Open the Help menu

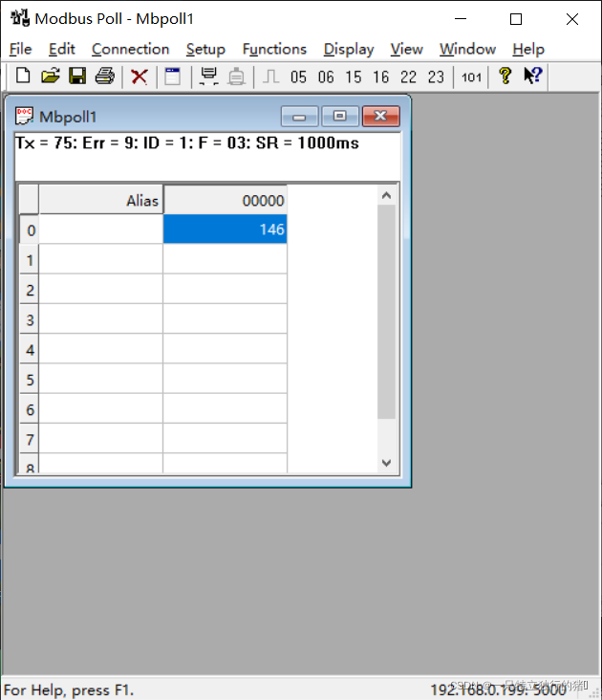[528, 49]
